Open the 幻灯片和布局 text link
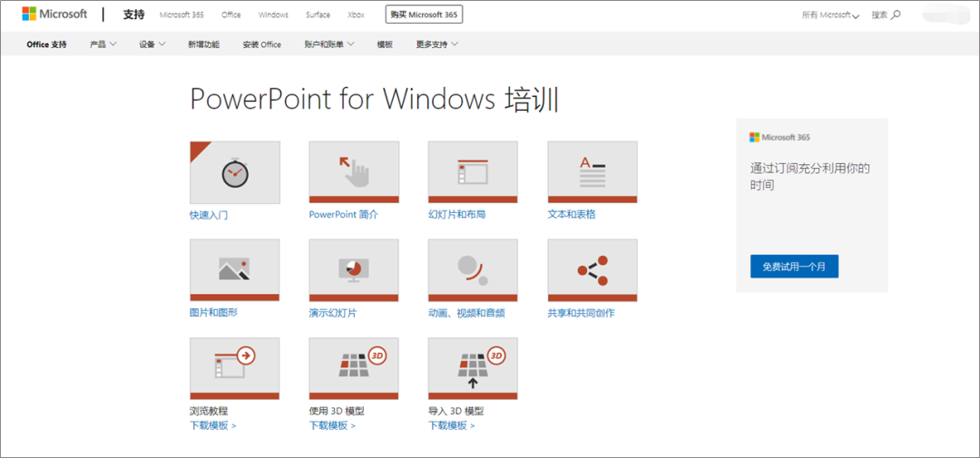The image size is (980, 458). [x=456, y=214]
